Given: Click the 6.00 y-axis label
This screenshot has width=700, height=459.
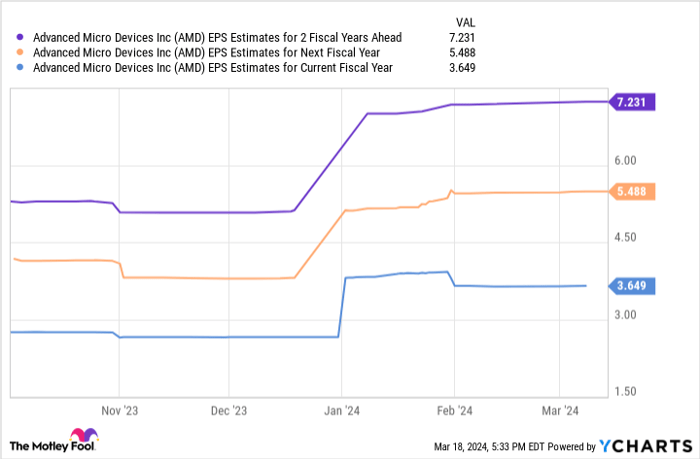Looking at the screenshot, I should click(x=627, y=160).
